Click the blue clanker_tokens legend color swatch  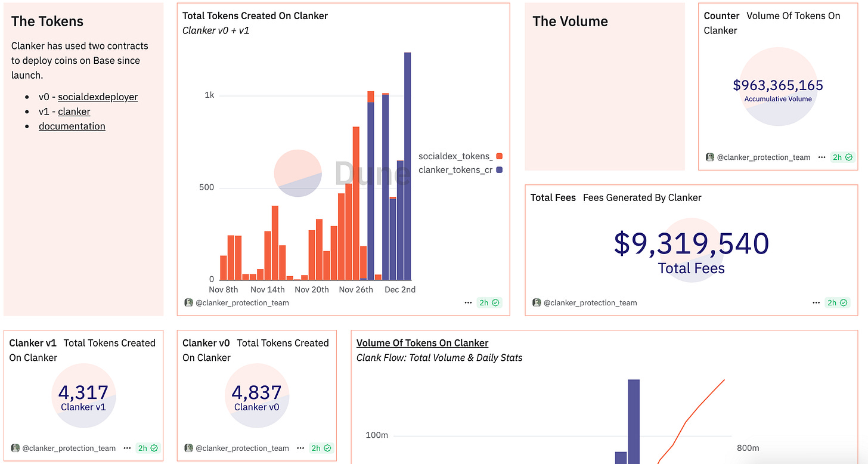(500, 170)
